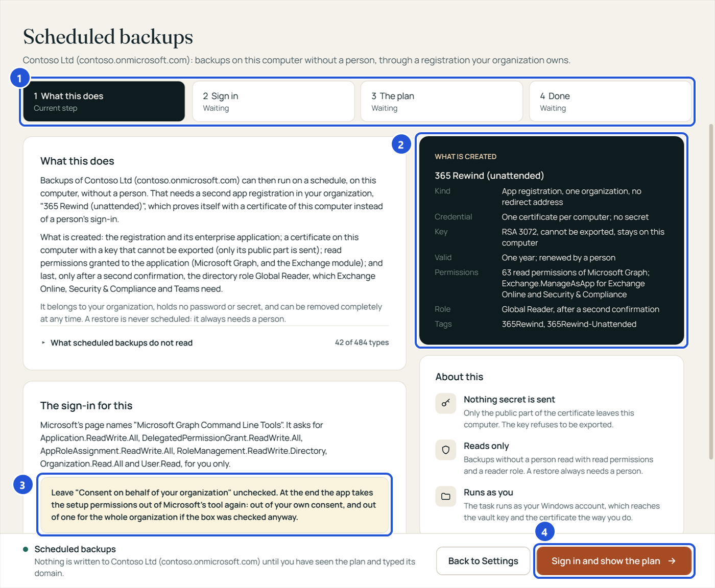Click the WHAT IS CREATED label
715x588 pixels.
click(x=465, y=157)
